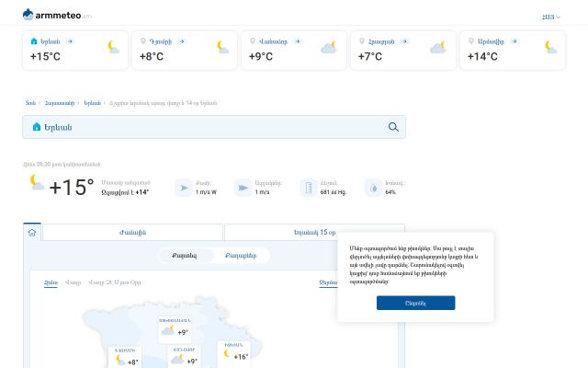Screen dimensions: 588x368
Task: Click the weather icon on the +8°C card
Action: coord(222,47)
